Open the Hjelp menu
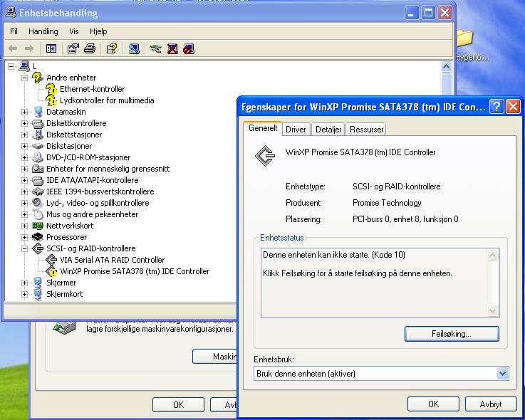This screenshot has height=420, width=525. click(x=98, y=31)
